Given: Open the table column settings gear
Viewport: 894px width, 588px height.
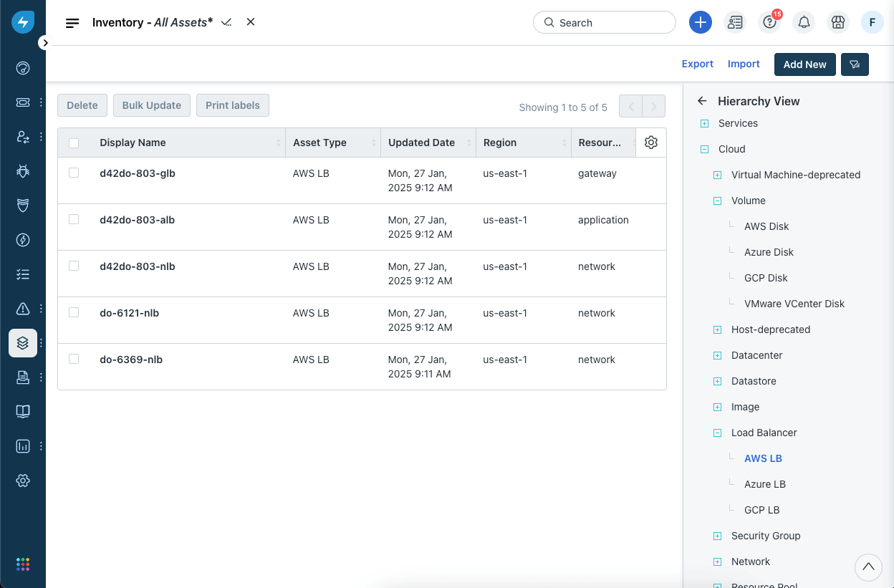Looking at the screenshot, I should pyautogui.click(x=650, y=143).
